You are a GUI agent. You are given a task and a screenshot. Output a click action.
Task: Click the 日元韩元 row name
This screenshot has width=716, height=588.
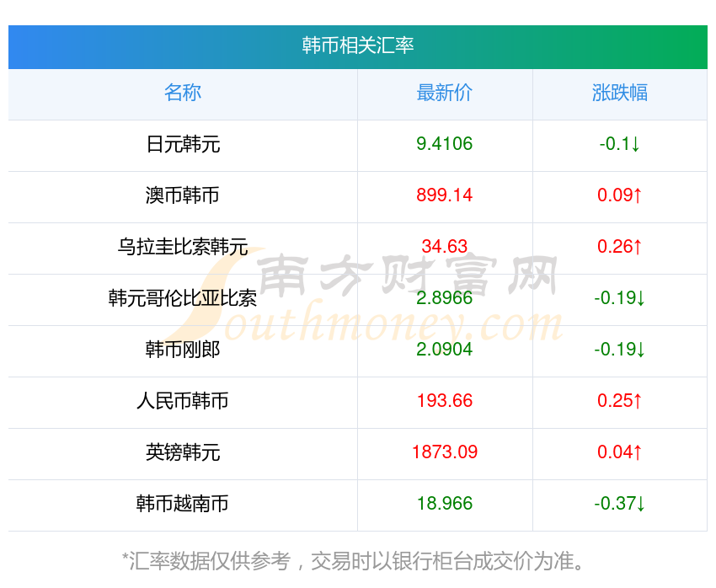(183, 144)
